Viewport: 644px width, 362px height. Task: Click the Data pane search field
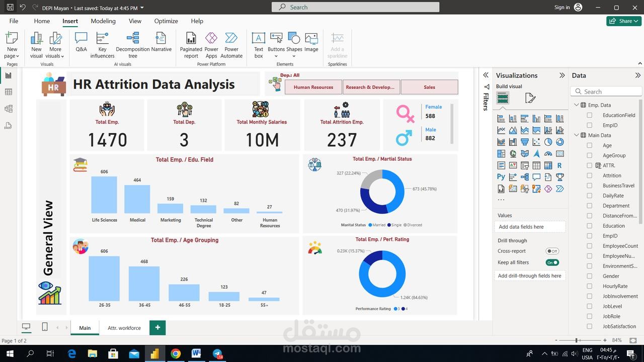(606, 92)
